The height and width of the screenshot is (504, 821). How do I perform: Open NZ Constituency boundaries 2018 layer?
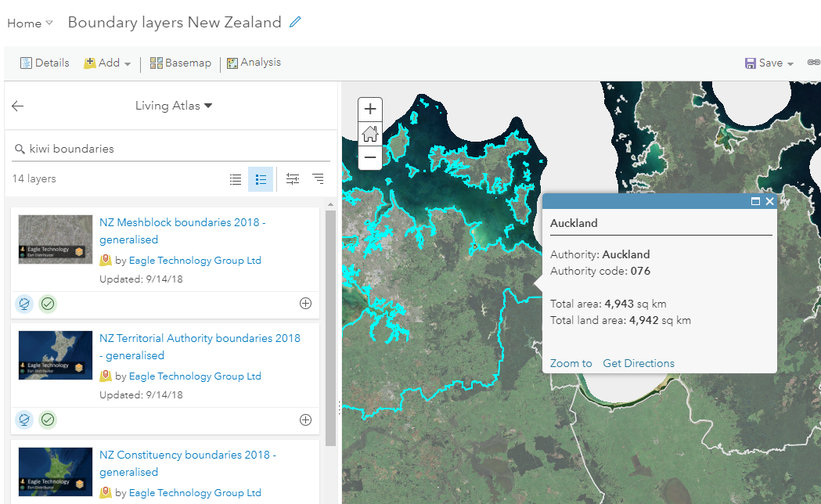click(x=188, y=463)
